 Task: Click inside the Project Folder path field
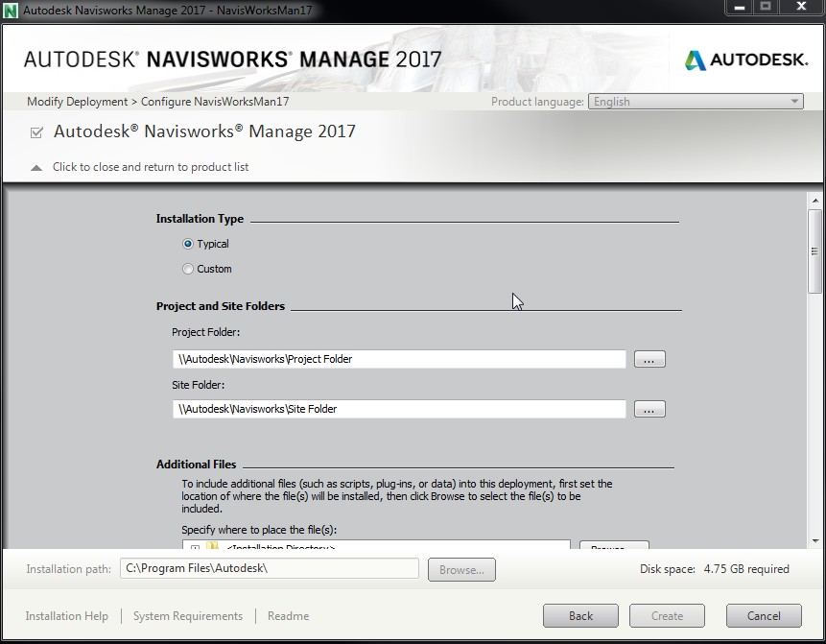(x=384, y=359)
